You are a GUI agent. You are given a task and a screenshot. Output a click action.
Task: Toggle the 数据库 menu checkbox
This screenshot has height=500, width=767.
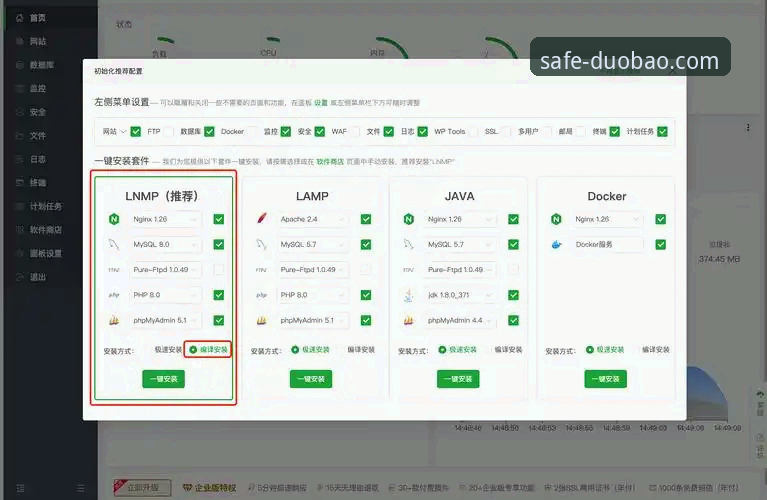coord(209,132)
